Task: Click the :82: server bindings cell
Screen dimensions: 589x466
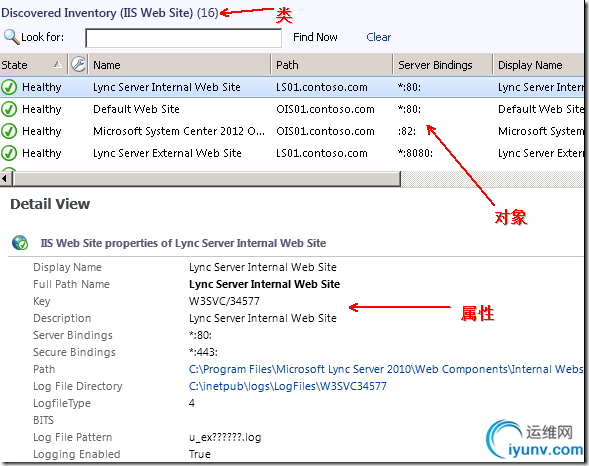Action: click(407, 131)
